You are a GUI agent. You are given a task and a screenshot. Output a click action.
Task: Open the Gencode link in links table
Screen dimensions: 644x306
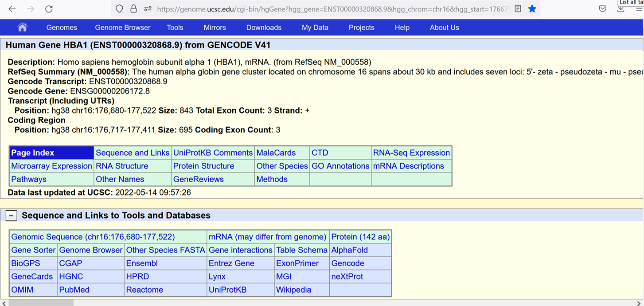pyautogui.click(x=348, y=263)
